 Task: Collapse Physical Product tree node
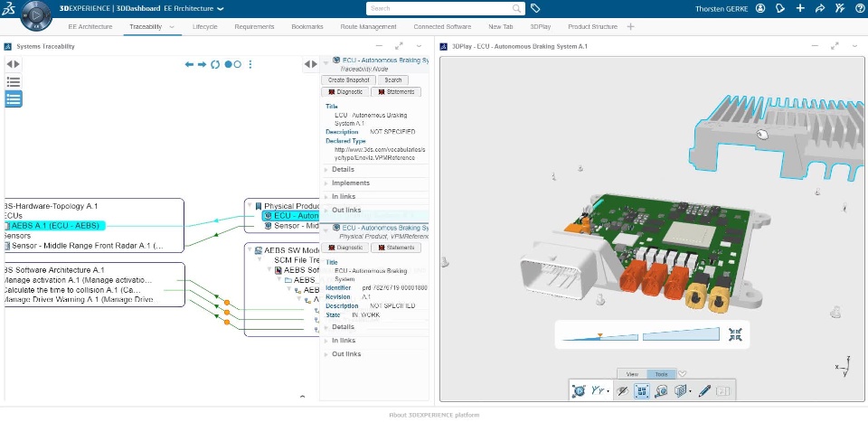coord(250,206)
